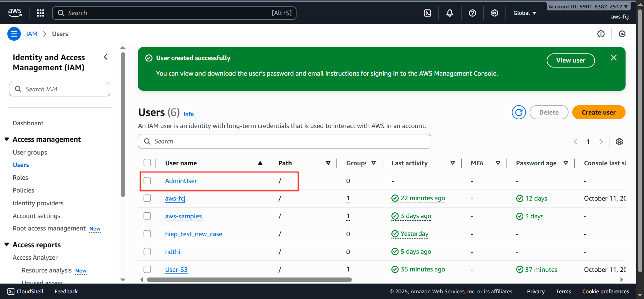Click the Delete button
644x299 pixels.
click(549, 112)
